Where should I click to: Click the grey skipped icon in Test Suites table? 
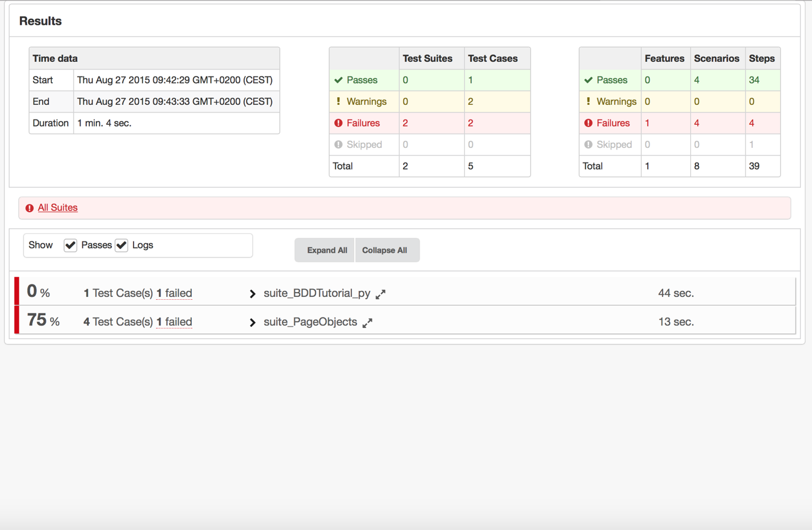pyautogui.click(x=338, y=144)
